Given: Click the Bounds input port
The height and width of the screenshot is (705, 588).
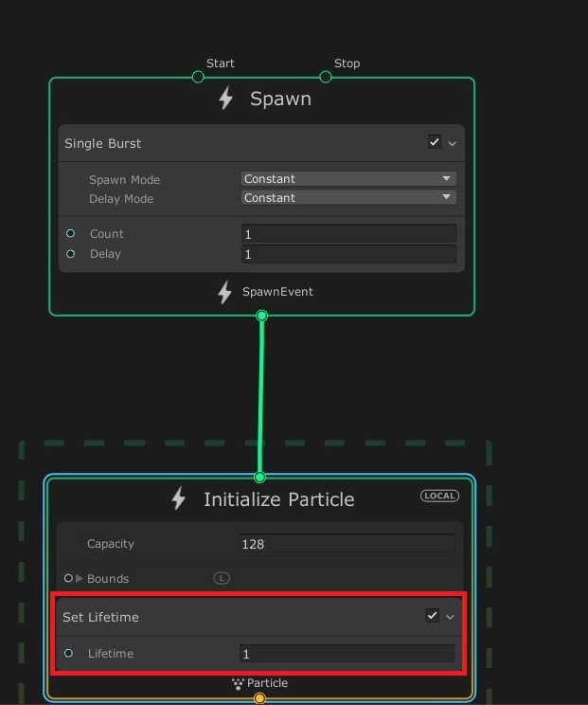Looking at the screenshot, I should pyautogui.click(x=68, y=578).
